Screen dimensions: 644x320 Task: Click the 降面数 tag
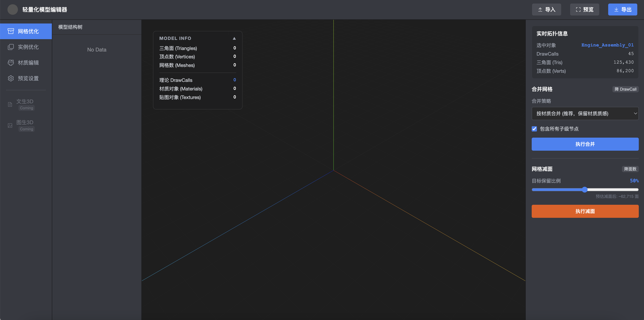pyautogui.click(x=630, y=169)
